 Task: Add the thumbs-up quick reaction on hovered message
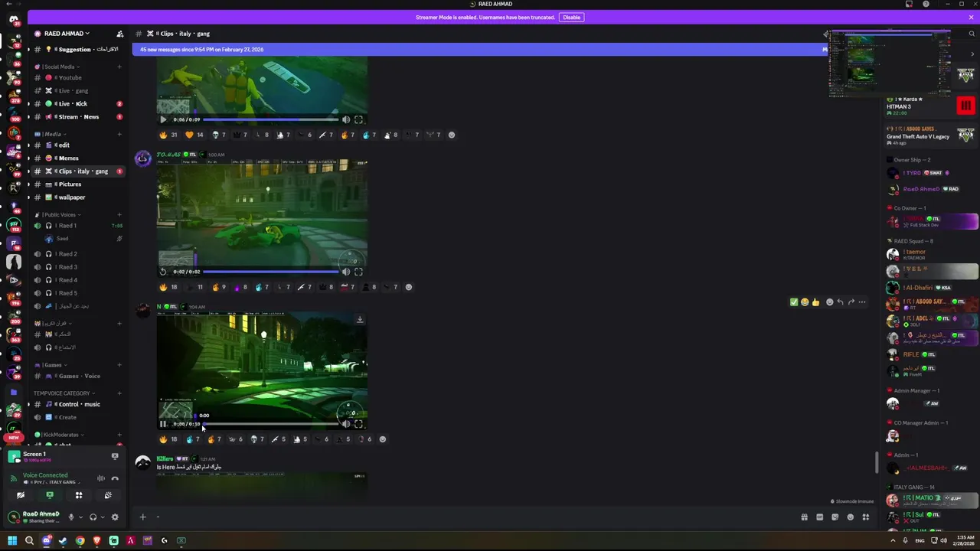815,302
